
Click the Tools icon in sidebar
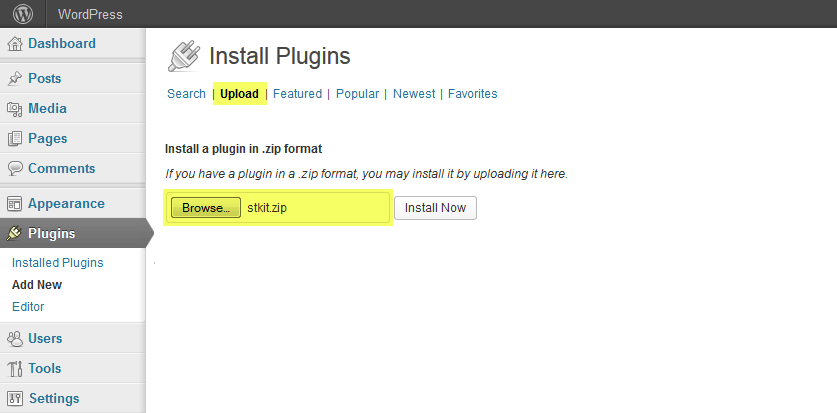tap(15, 369)
